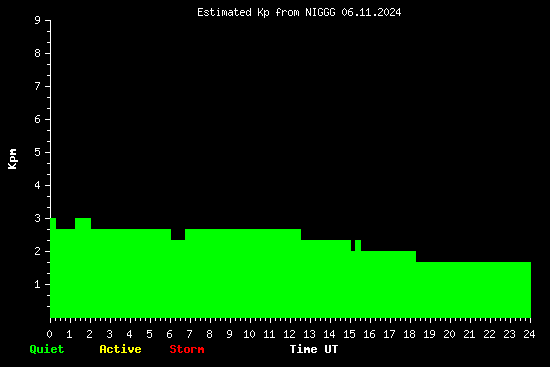Click the Kp value 1 axis label
This screenshot has width=550, height=367.
(x=38, y=284)
